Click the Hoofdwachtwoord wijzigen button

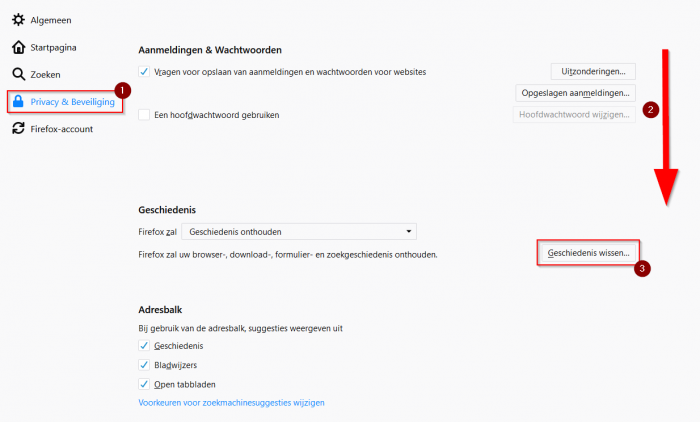tap(574, 114)
